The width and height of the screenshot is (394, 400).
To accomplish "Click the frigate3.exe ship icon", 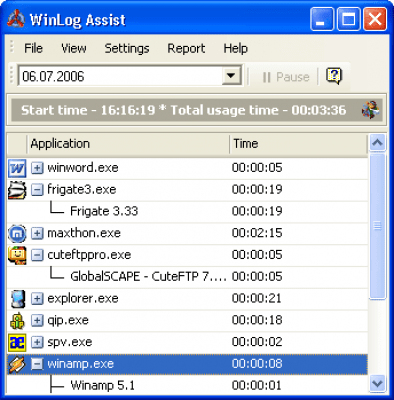I will [17, 190].
